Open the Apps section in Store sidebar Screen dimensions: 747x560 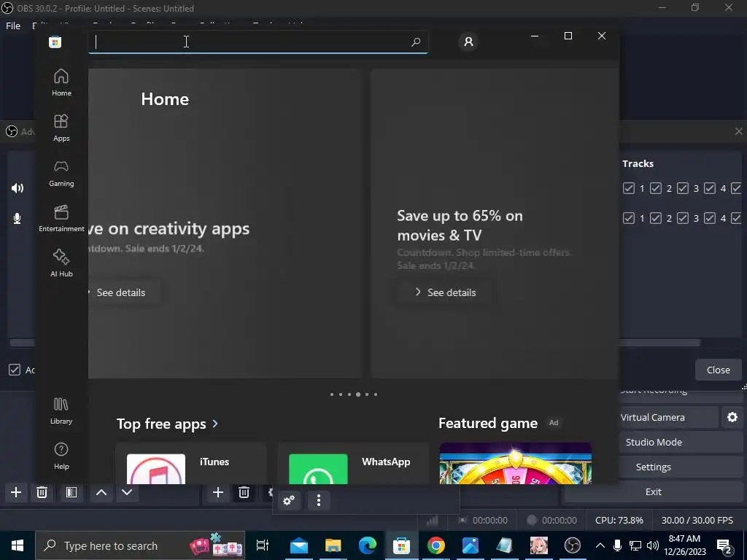click(x=61, y=128)
